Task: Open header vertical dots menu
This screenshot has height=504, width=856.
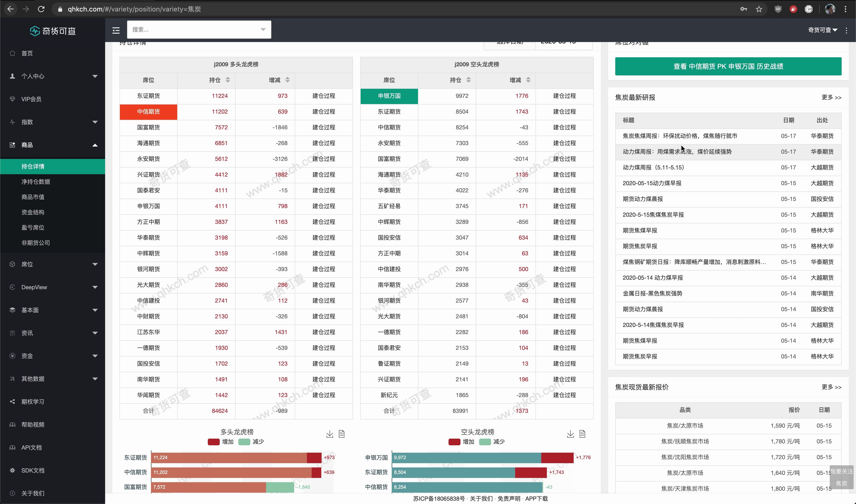Action: point(846,30)
